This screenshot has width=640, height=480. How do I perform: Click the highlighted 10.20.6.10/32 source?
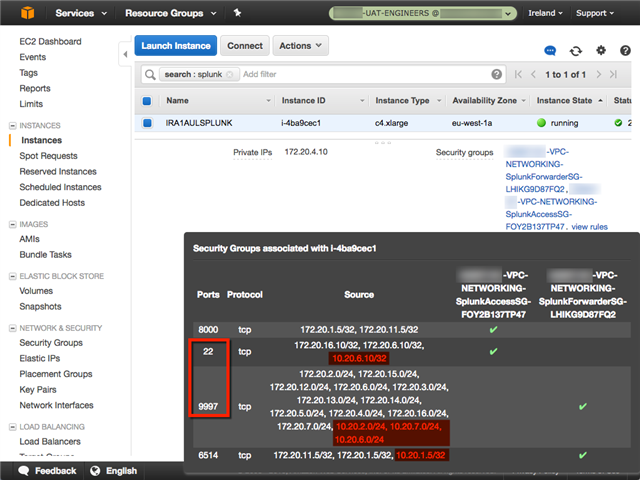[359, 358]
